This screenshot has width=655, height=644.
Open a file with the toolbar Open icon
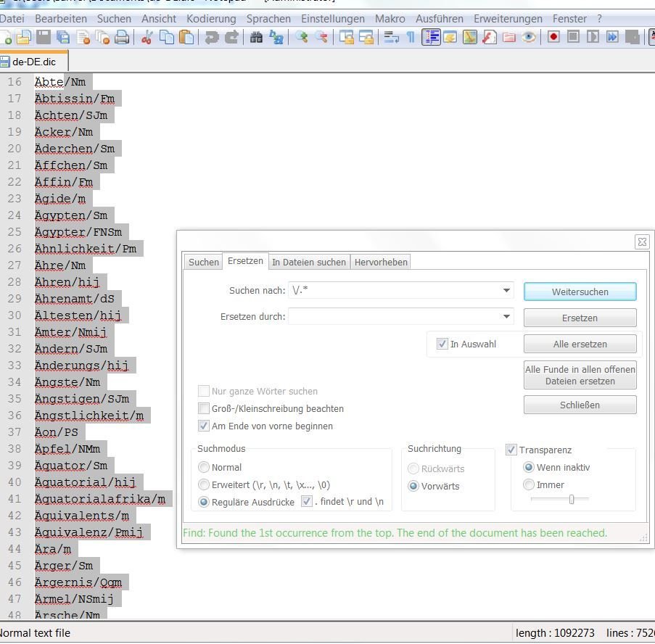point(23,38)
